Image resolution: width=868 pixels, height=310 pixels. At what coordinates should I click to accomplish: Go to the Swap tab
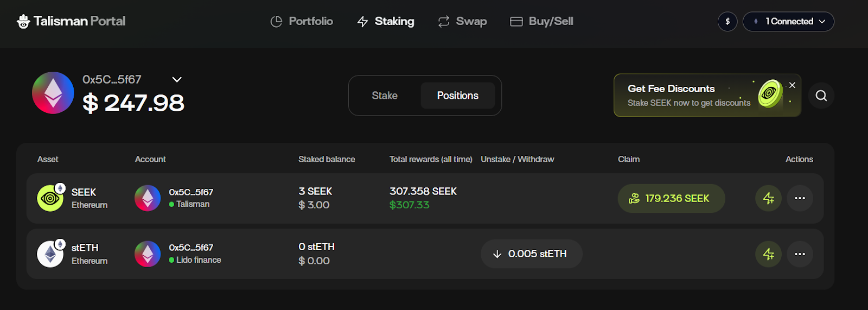click(462, 21)
